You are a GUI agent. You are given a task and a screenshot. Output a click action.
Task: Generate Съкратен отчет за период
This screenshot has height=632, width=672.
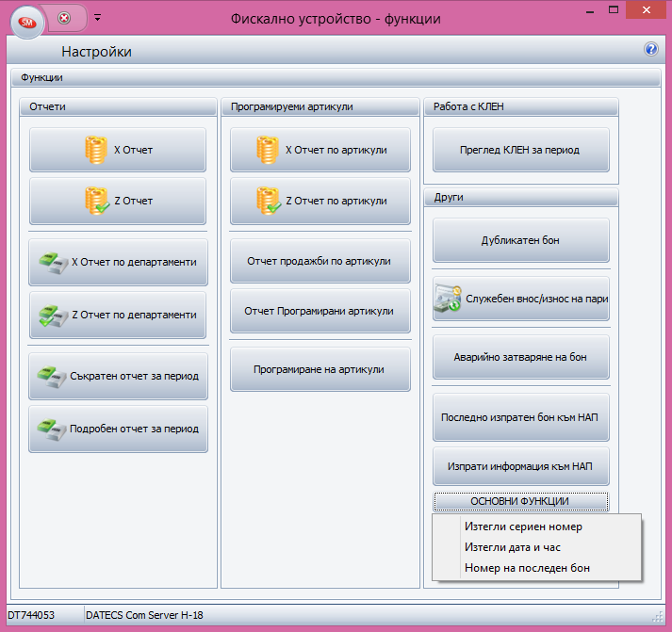pyautogui.click(x=119, y=377)
